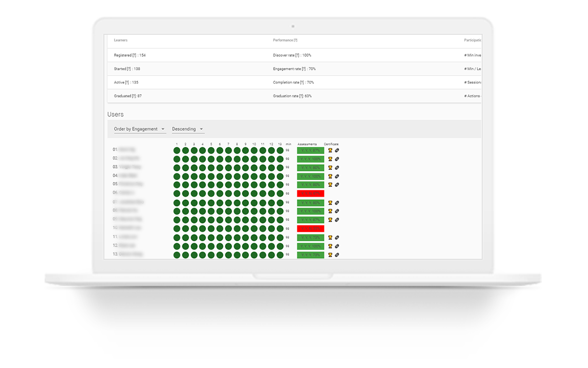Viewport: 588px width, 368px height.
Task: Open the tag icon beside user 02's trophy
Action: pyautogui.click(x=336, y=159)
